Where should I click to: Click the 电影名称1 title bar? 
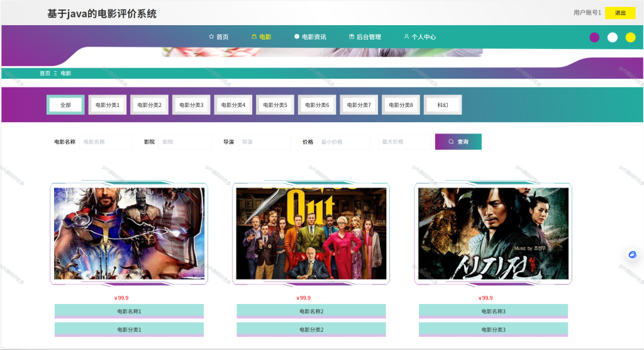tap(130, 312)
